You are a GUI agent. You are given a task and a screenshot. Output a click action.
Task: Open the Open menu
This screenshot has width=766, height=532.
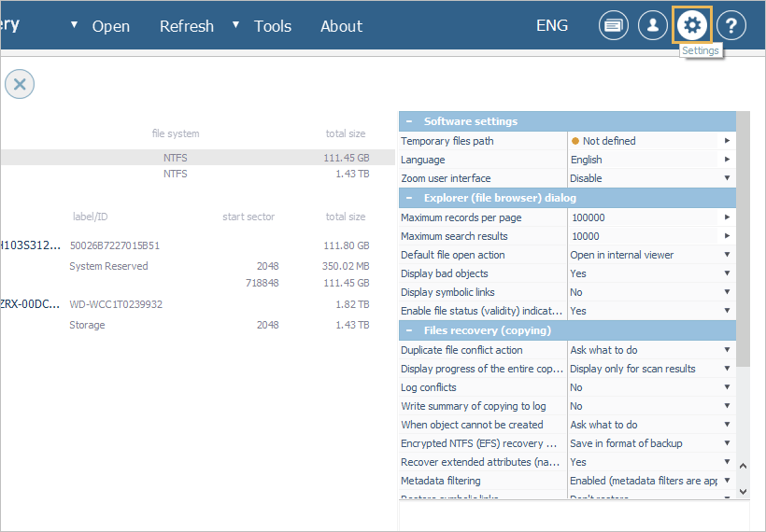[x=111, y=26]
